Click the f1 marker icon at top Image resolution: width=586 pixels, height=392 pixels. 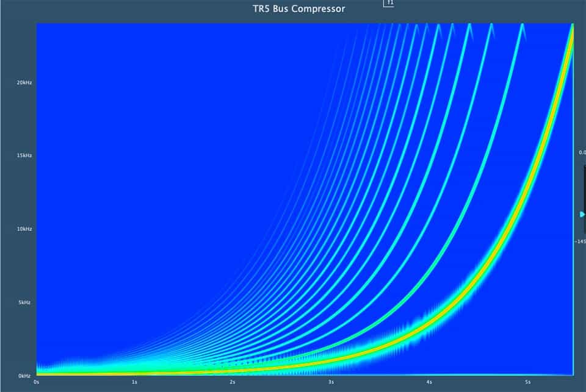389,3
